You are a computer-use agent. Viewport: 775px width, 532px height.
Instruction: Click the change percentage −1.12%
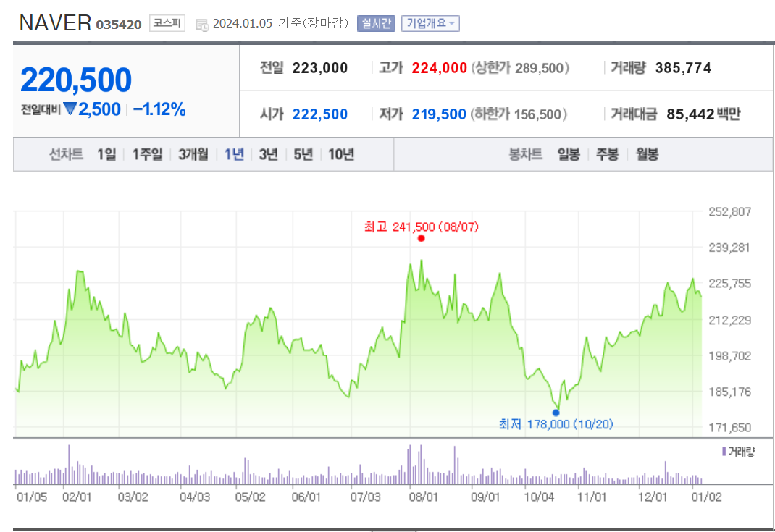pos(159,109)
